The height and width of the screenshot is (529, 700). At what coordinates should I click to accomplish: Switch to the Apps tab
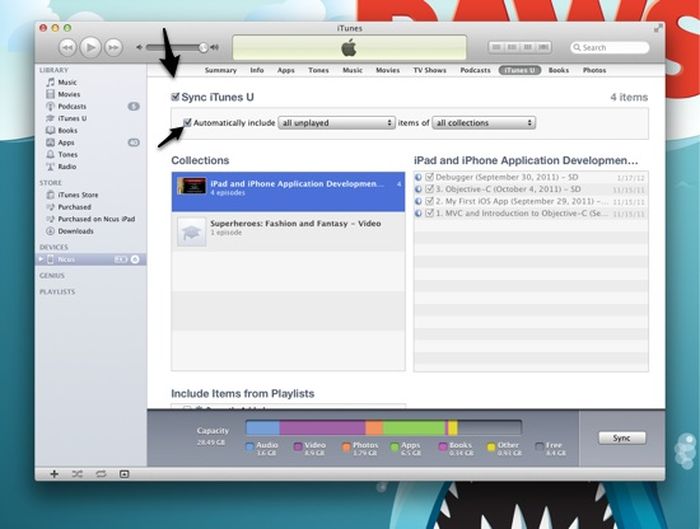286,70
